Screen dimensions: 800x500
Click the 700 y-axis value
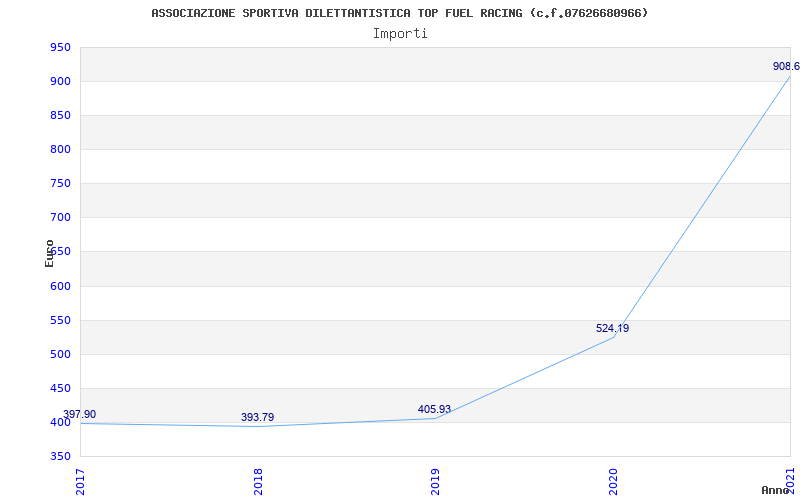pyautogui.click(x=60, y=218)
